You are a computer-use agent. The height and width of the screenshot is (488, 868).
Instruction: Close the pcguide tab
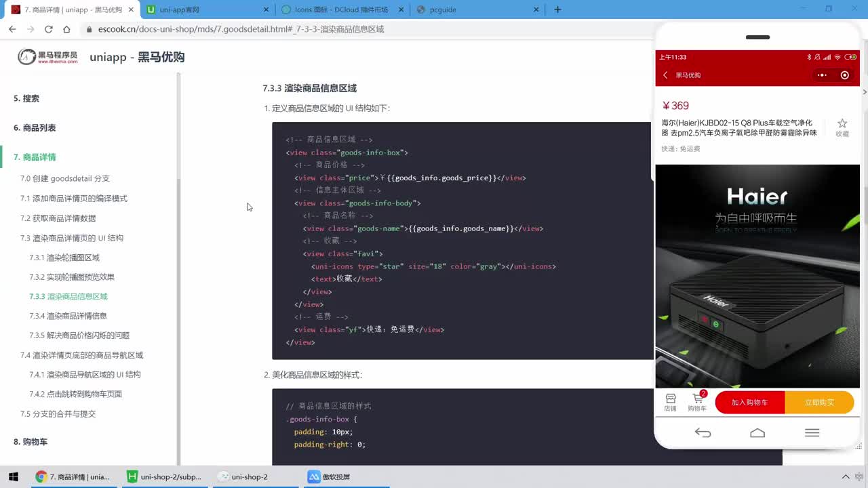[x=537, y=9]
